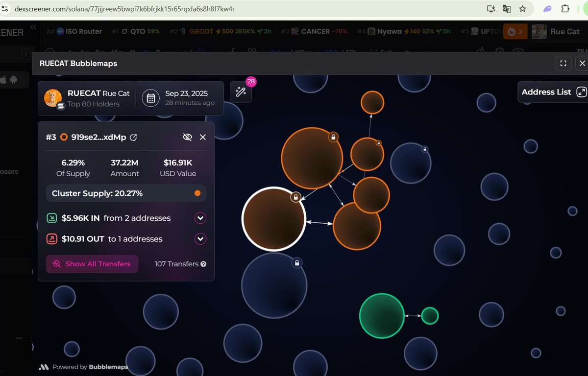Viewport: 588px width, 376px height.
Task: Open the Address List panel
Action: pos(553,92)
